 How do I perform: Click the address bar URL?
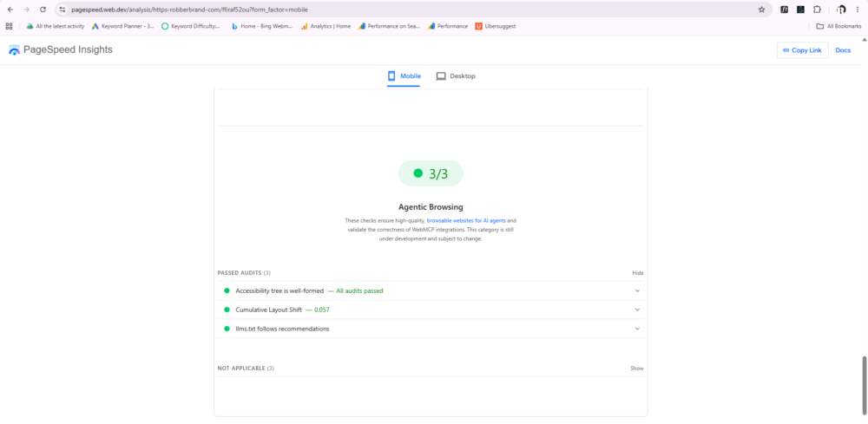coord(189,10)
